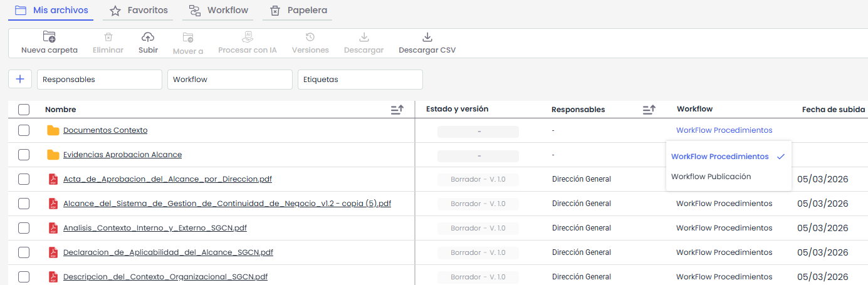Click PDF icon of Acta_de_Aprobacion file
Screen dimensions: 868x285
(x=53, y=179)
